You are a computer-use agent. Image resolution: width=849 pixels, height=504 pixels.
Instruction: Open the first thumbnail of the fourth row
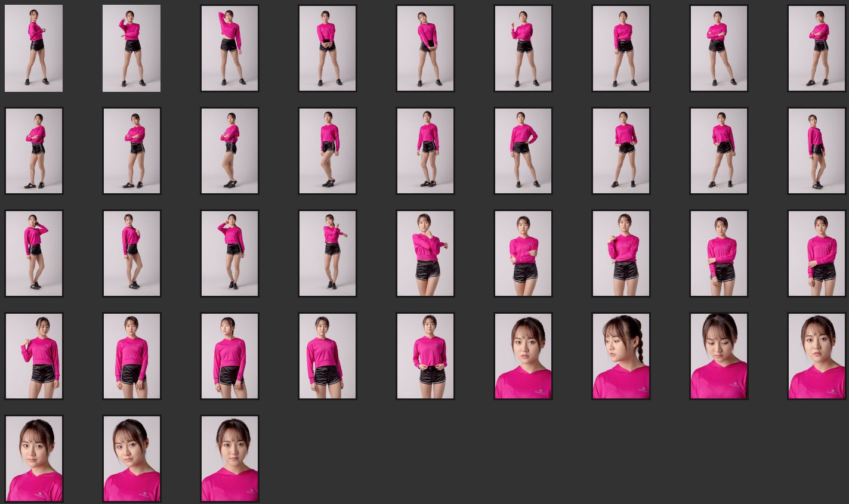(34, 356)
